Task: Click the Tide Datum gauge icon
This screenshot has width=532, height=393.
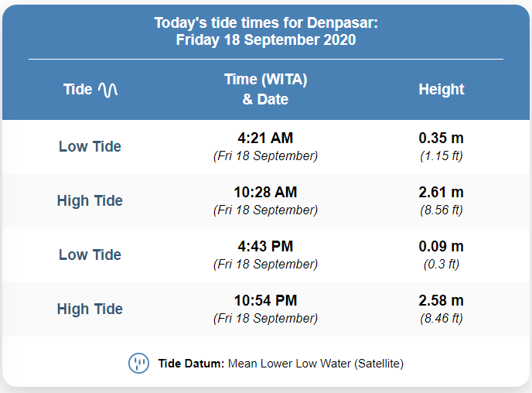Action: [x=138, y=363]
